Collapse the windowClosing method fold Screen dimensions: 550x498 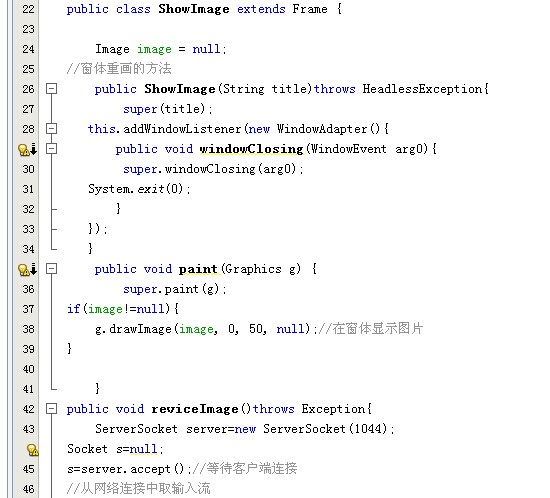coord(51,149)
